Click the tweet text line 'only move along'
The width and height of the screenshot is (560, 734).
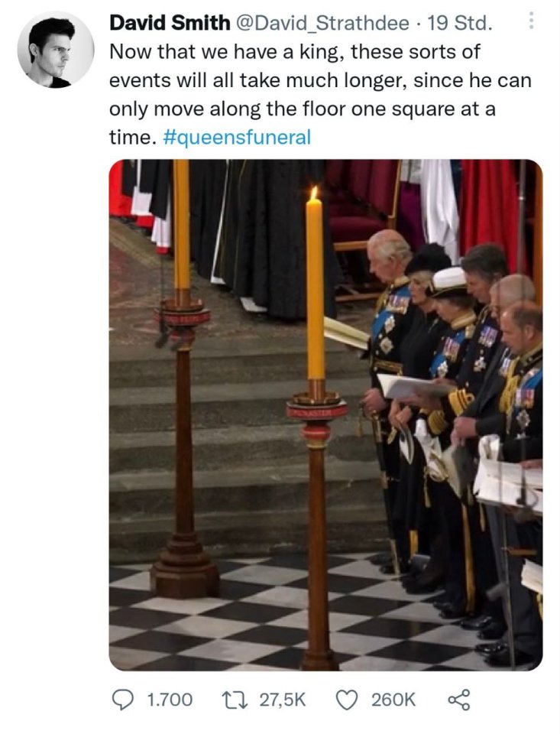(303, 109)
